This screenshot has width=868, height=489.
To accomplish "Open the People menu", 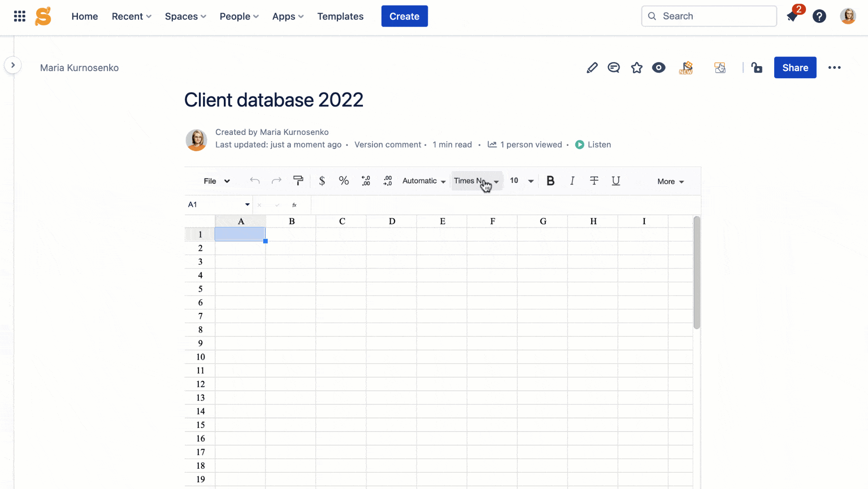I will coord(239,16).
